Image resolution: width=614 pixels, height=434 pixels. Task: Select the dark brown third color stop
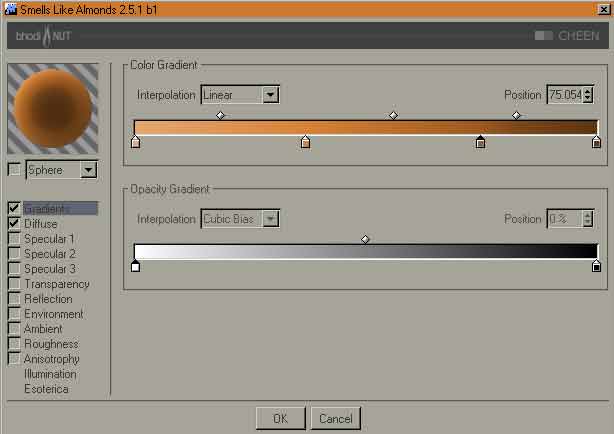click(480, 142)
